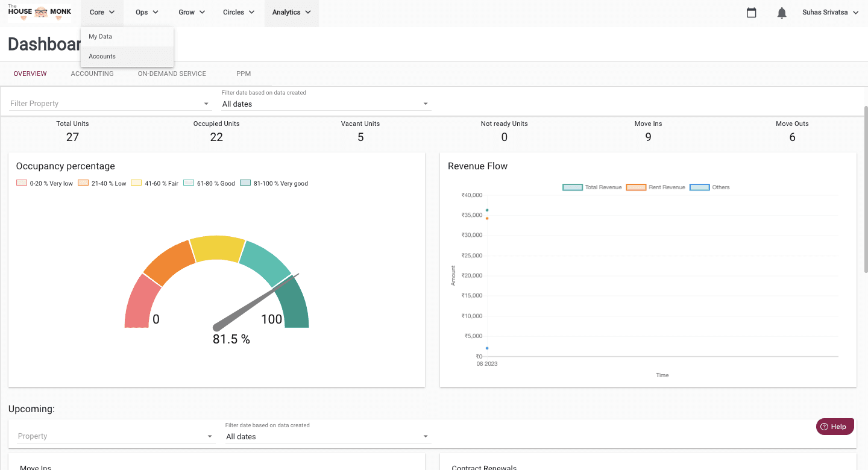This screenshot has width=868, height=470.
Task: Click the 81-100 % Very good swatch
Action: (x=245, y=183)
